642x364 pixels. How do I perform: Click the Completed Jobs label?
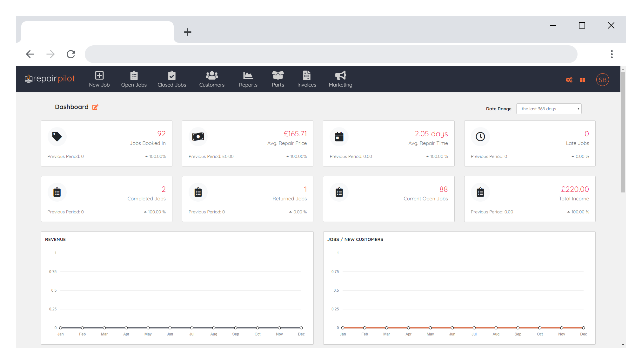click(x=146, y=199)
